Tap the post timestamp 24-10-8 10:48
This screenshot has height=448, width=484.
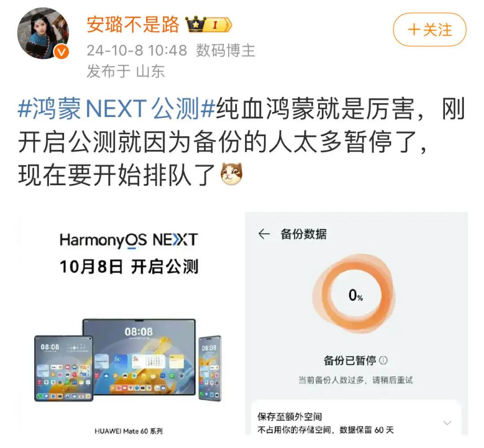[x=137, y=50]
